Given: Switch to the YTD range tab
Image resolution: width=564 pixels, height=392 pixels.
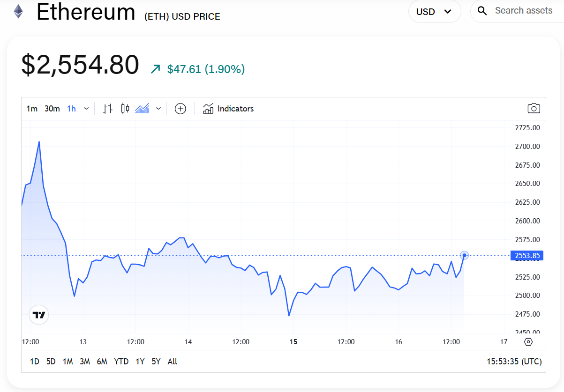Looking at the screenshot, I should tap(121, 361).
